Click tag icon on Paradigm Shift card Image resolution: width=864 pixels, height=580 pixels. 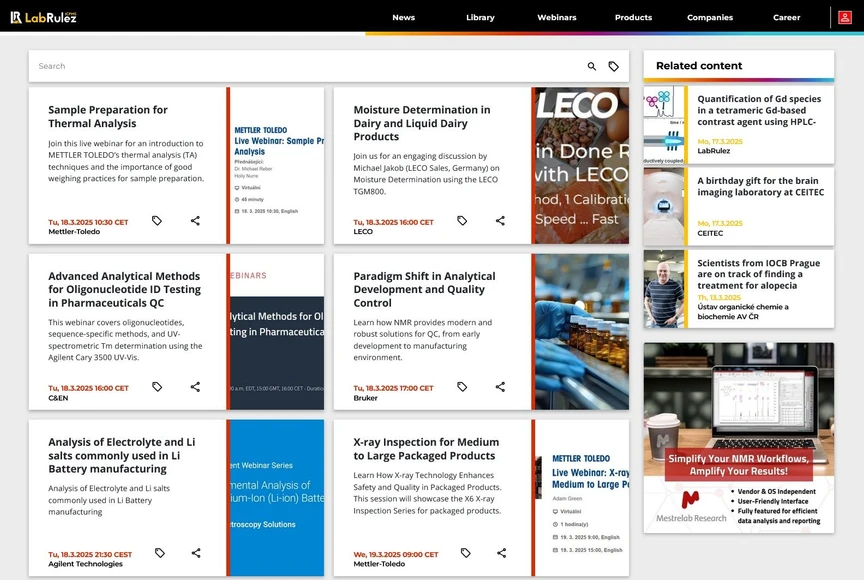462,387
